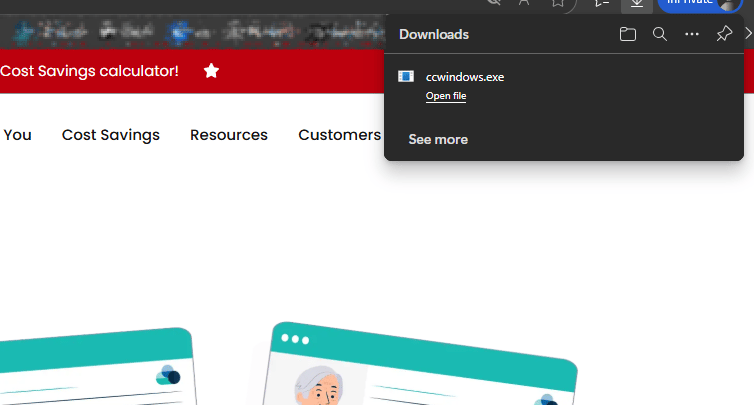Click the left teal illustrated card
754x405 pixels.
[x=97, y=367]
